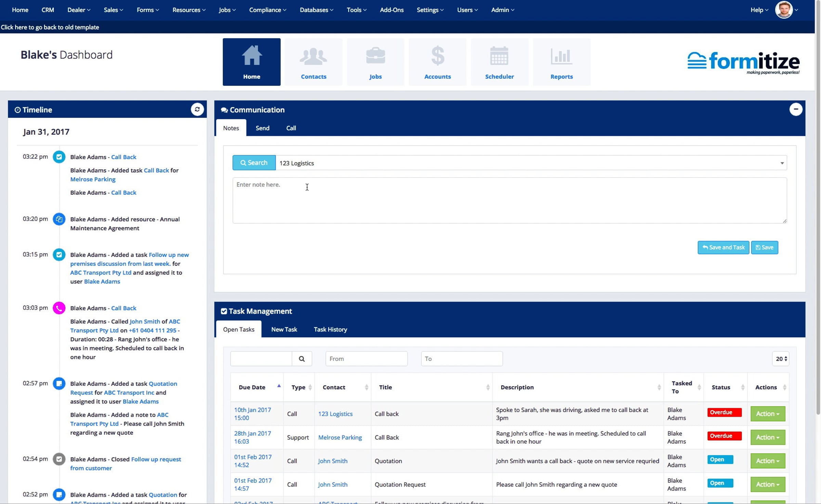Image resolution: width=821 pixels, height=504 pixels.
Task: Open the Reports chart tile
Action: pos(561,62)
